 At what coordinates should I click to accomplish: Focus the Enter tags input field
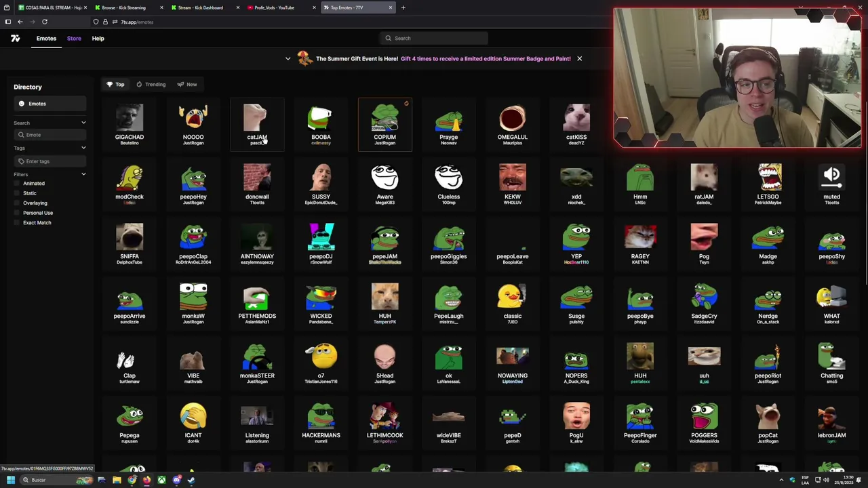click(50, 161)
